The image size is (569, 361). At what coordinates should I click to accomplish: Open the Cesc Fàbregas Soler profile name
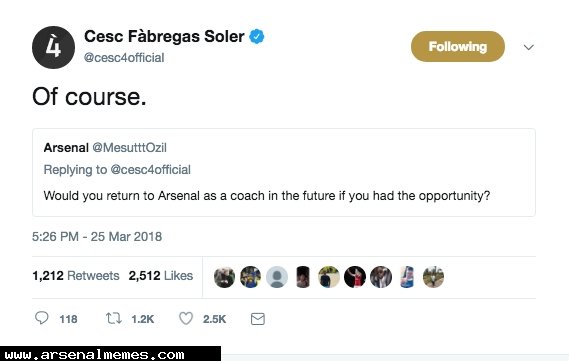(164, 36)
